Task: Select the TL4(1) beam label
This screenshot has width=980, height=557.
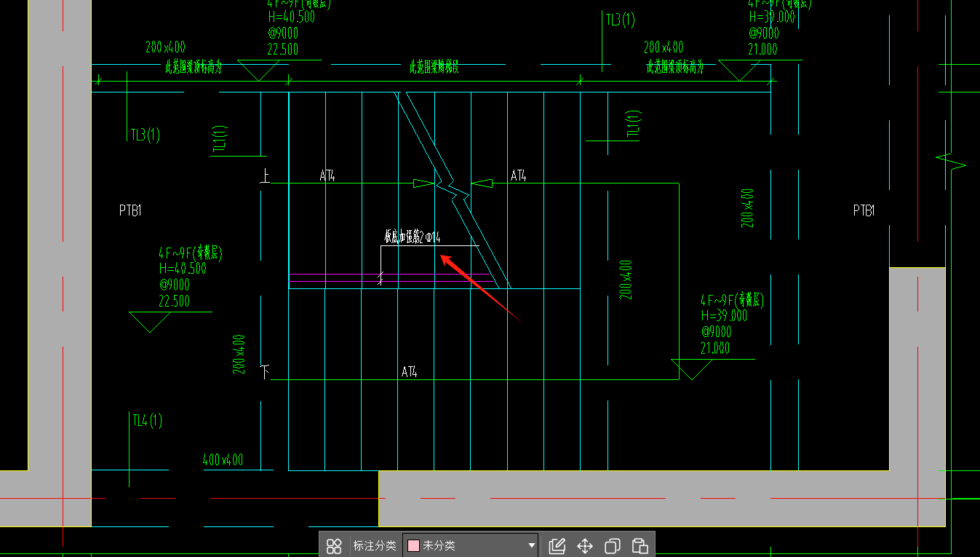Action: click(x=147, y=421)
